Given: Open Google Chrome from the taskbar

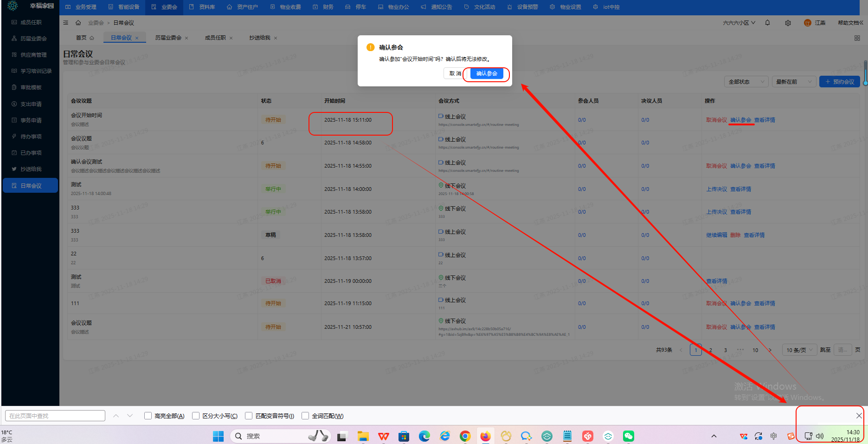Looking at the screenshot, I should point(465,436).
